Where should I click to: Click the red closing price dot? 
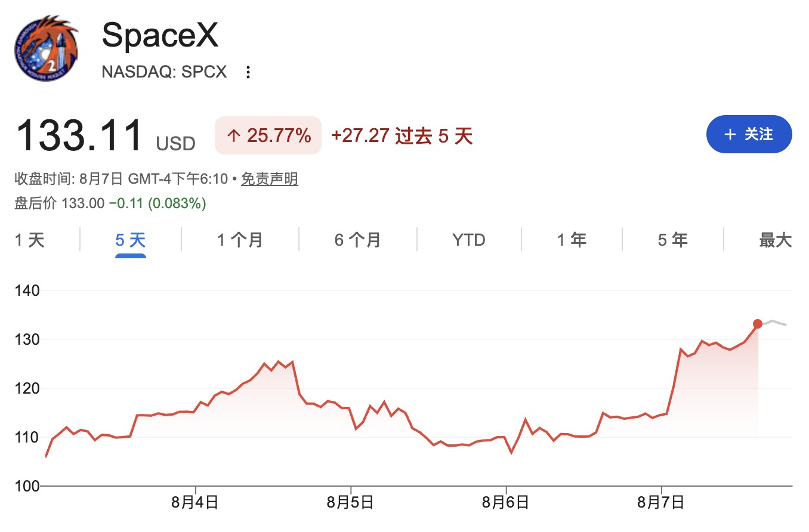758,324
